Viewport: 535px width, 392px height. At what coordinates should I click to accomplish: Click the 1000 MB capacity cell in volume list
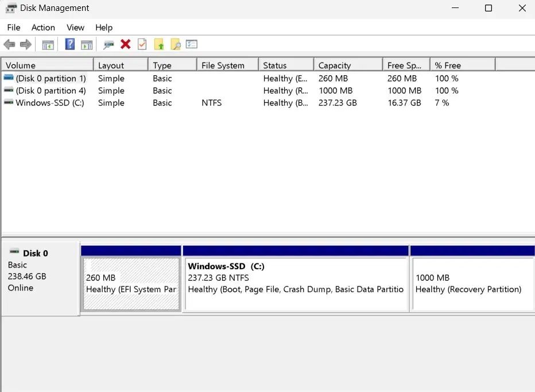point(335,91)
